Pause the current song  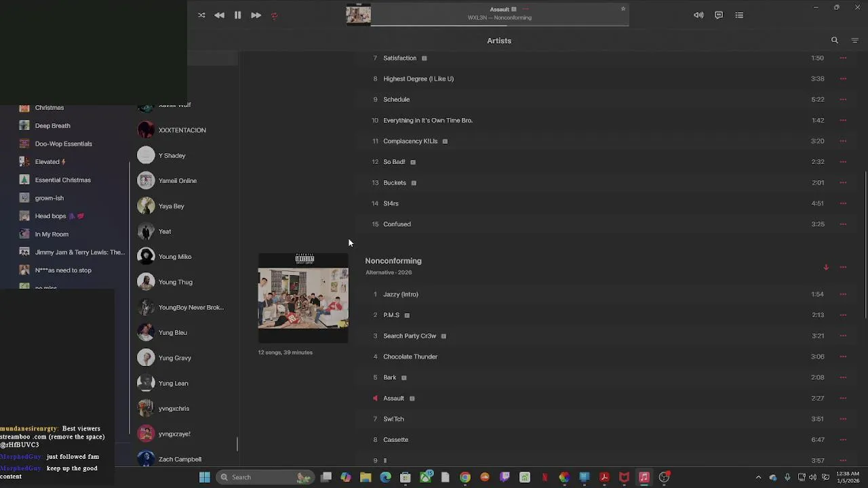pos(238,15)
